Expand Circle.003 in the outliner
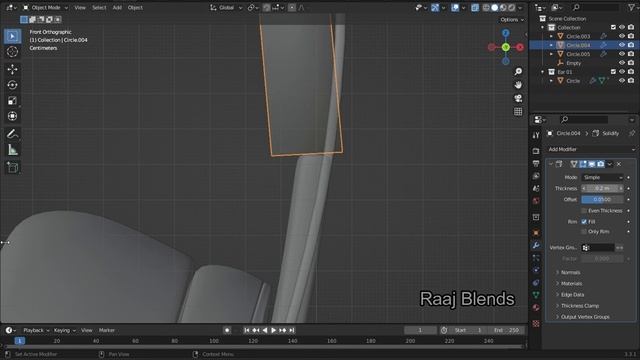Image resolution: width=640 pixels, height=360 pixels. click(551, 36)
